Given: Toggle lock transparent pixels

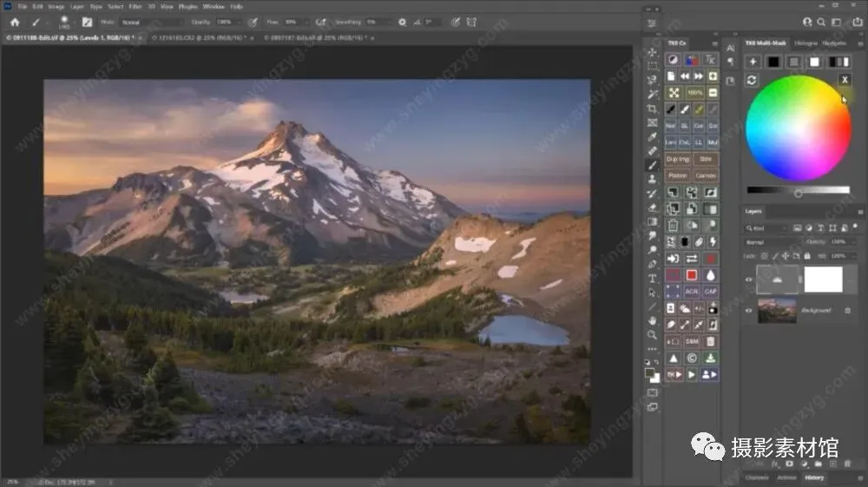Looking at the screenshot, I should tap(765, 256).
